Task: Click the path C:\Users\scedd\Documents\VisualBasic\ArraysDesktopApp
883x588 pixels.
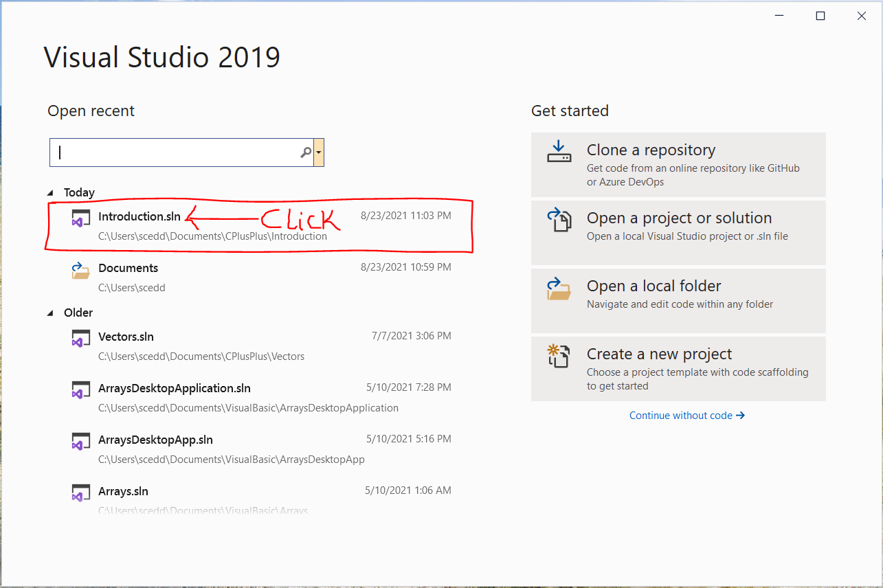Action: (232, 460)
